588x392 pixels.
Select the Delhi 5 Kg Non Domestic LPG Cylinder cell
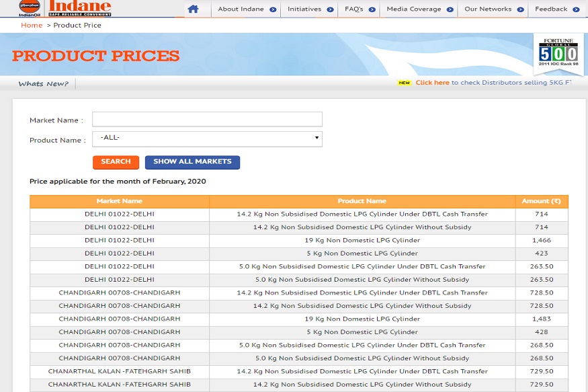(x=362, y=253)
